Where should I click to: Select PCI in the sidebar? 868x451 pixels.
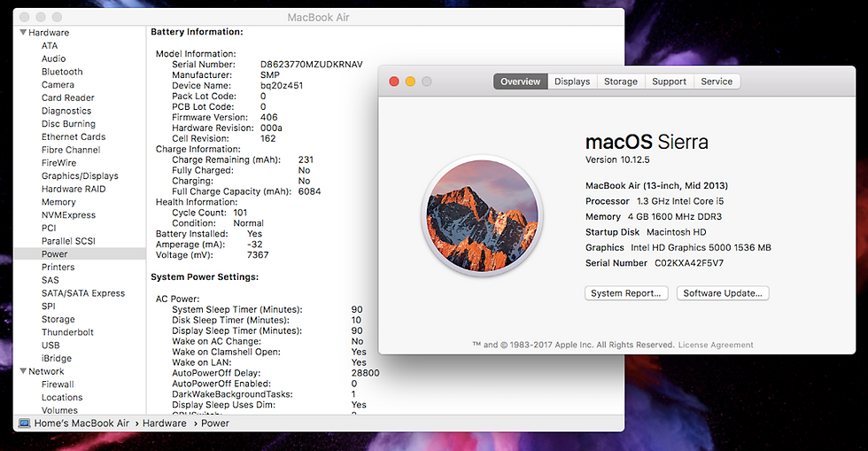tap(49, 229)
